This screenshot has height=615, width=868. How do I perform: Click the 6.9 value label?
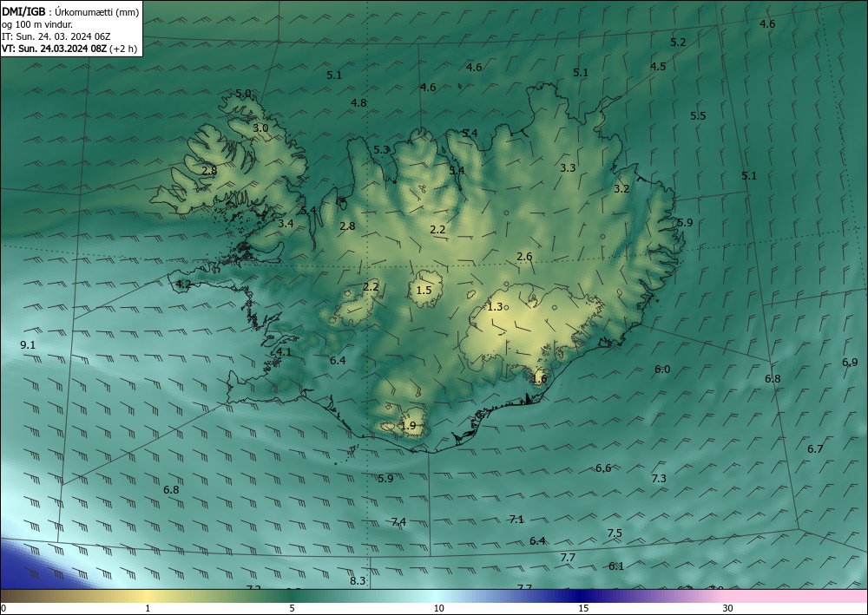850,363
